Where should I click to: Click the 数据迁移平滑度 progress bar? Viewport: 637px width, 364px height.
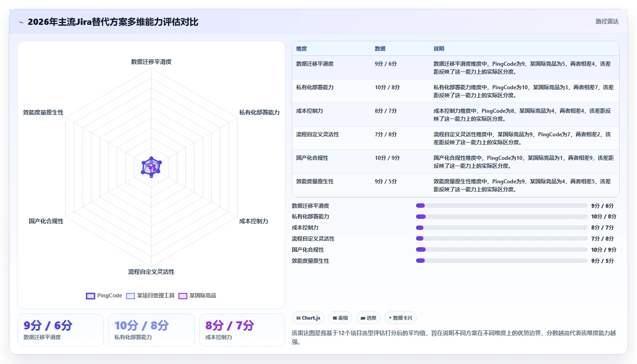click(x=502, y=206)
